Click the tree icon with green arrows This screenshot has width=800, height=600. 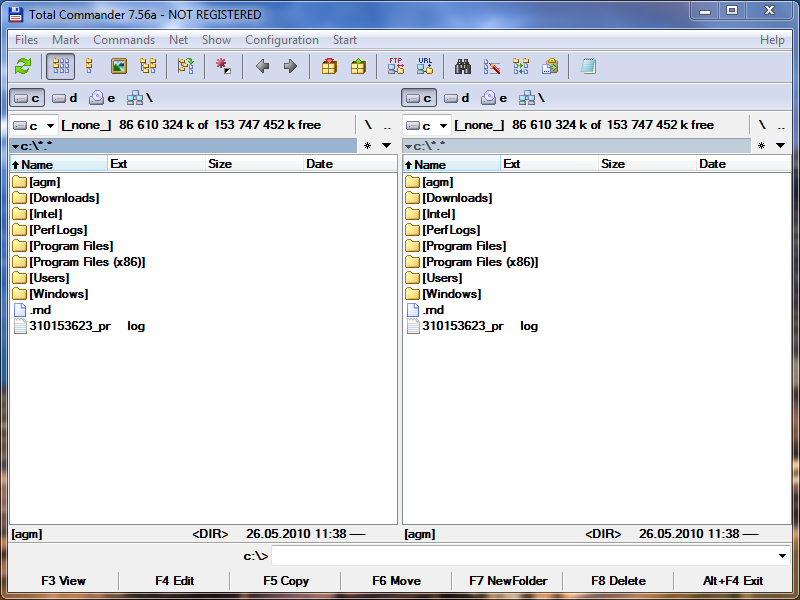186,66
